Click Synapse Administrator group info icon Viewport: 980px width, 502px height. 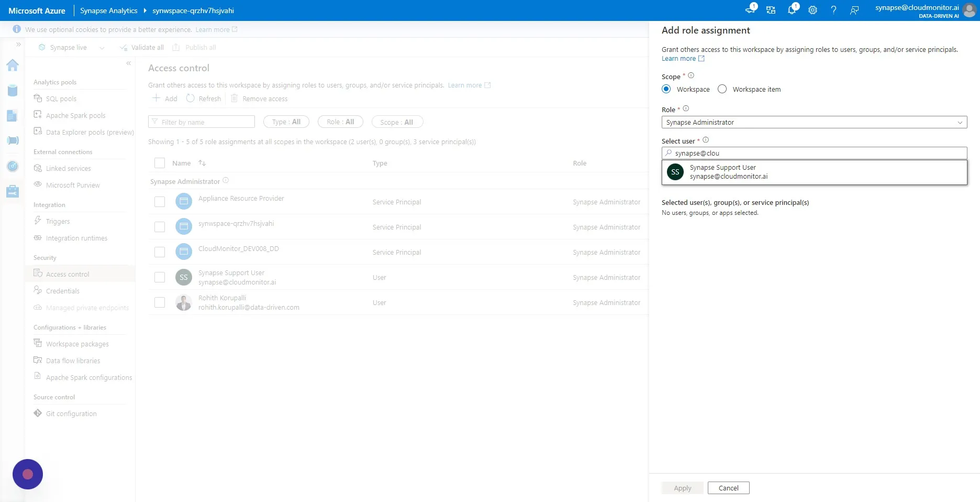click(226, 180)
